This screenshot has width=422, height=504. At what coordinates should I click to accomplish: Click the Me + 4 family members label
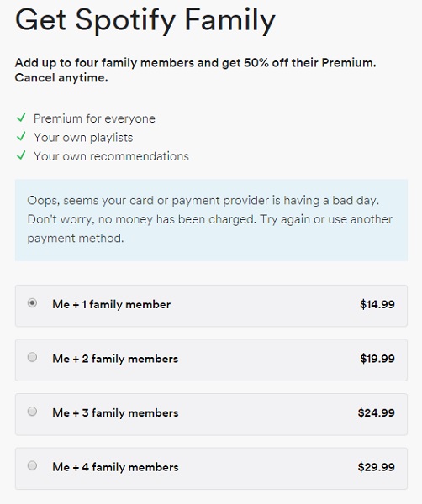click(115, 467)
